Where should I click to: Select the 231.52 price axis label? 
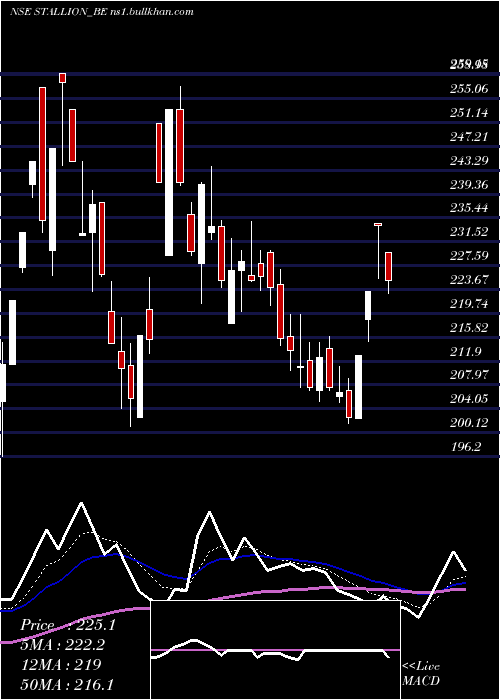[469, 232]
